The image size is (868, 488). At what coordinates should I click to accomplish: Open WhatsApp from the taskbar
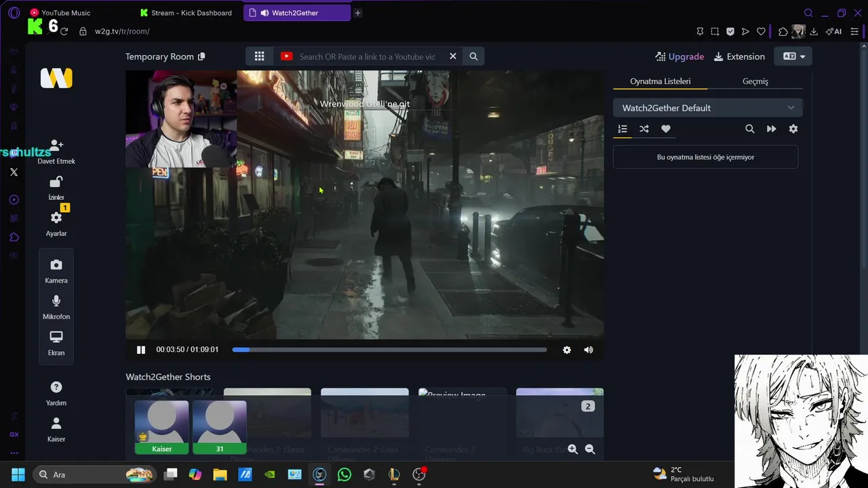tap(344, 474)
